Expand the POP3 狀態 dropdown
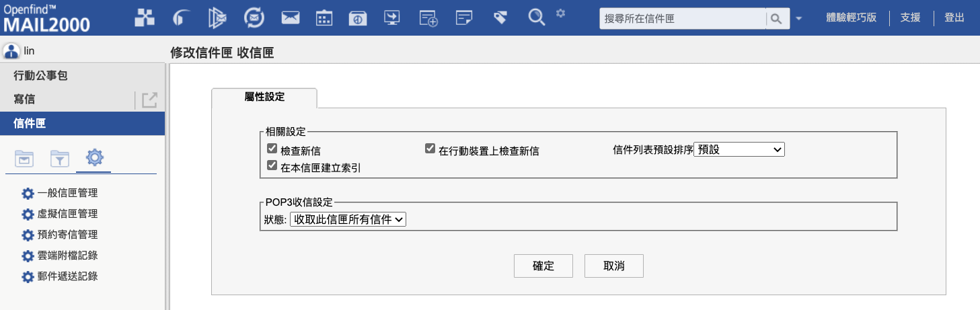 pyautogui.click(x=348, y=219)
